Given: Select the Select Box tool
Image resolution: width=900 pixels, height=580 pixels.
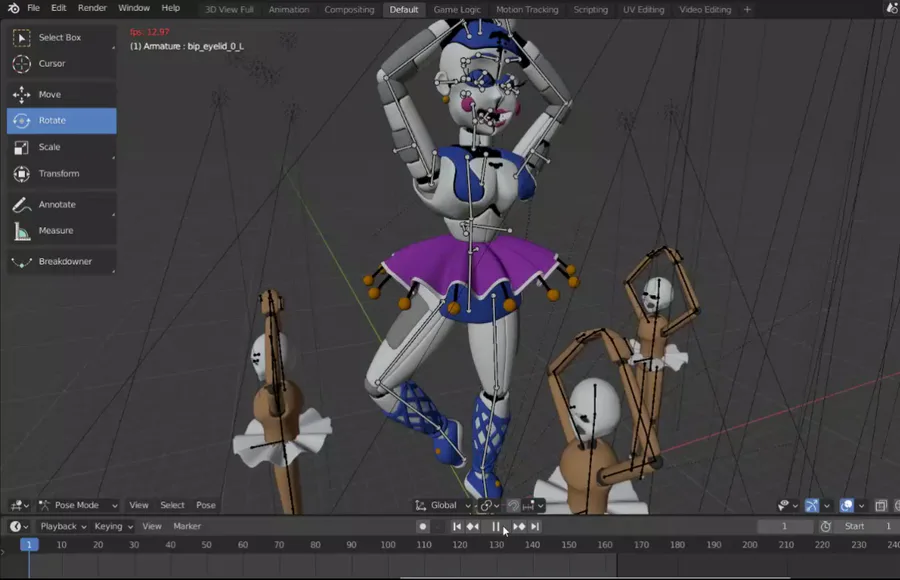Looking at the screenshot, I should pos(61,37).
